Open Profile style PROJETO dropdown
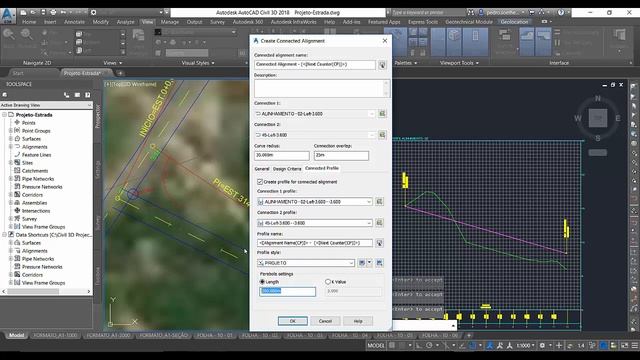640x360 pixels. click(x=351, y=263)
